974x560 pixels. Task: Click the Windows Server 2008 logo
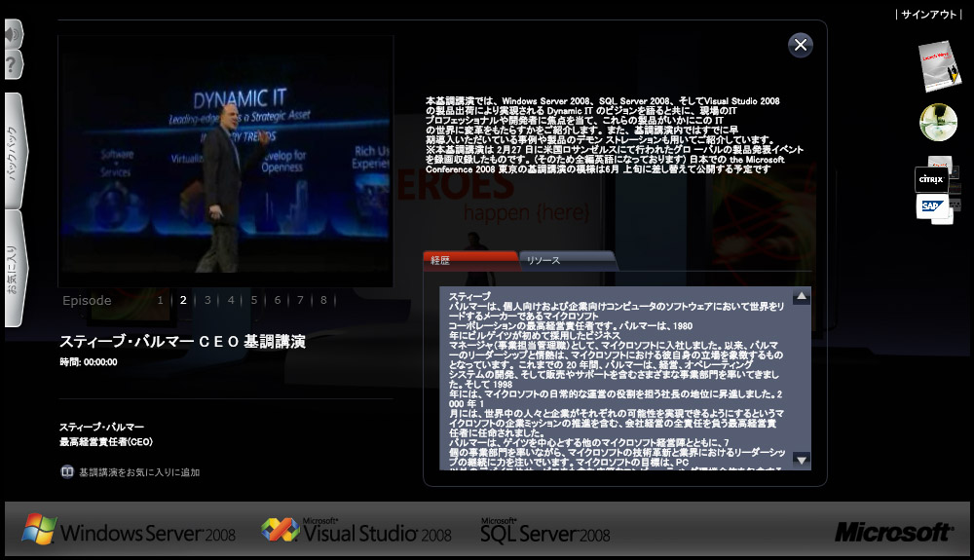tap(130, 530)
